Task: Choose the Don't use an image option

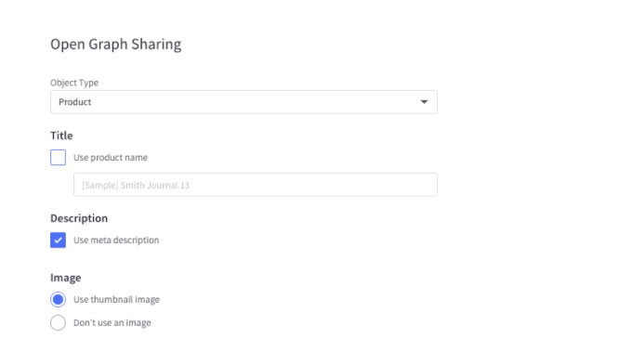Action: [58, 323]
